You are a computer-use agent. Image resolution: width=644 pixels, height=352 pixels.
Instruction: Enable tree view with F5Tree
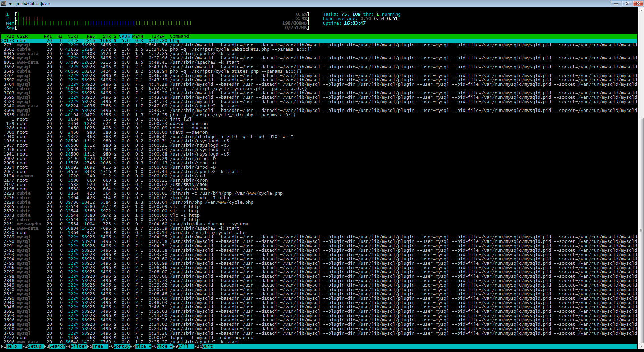97,346
